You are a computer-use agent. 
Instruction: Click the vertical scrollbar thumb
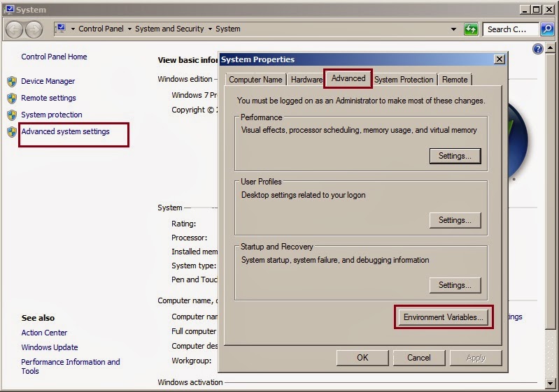550,191
